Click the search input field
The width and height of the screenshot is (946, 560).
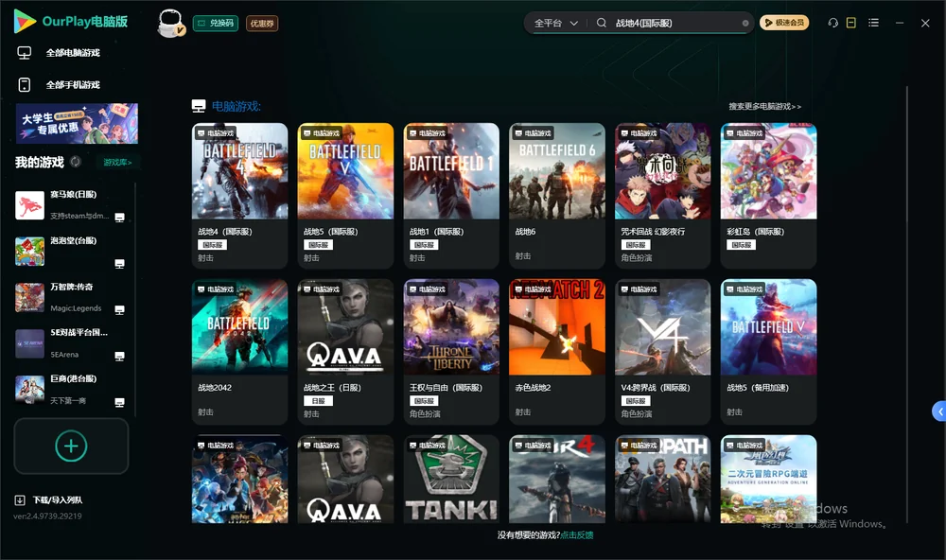point(675,23)
